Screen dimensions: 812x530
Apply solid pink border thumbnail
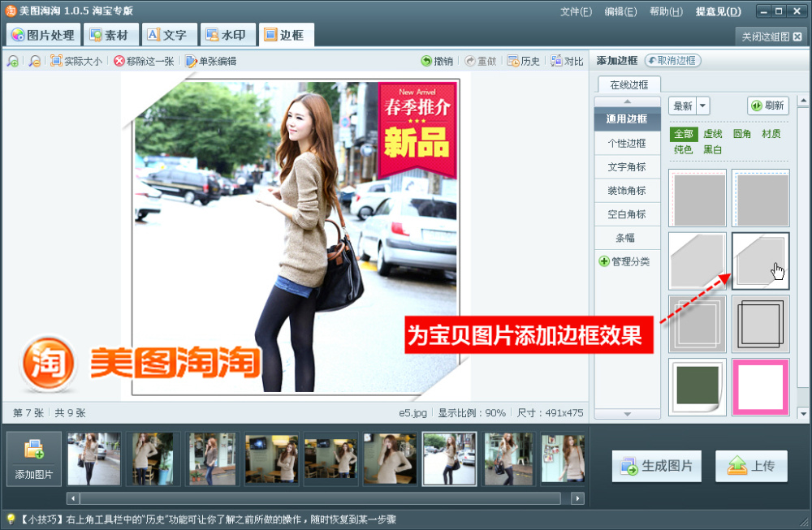tap(761, 387)
